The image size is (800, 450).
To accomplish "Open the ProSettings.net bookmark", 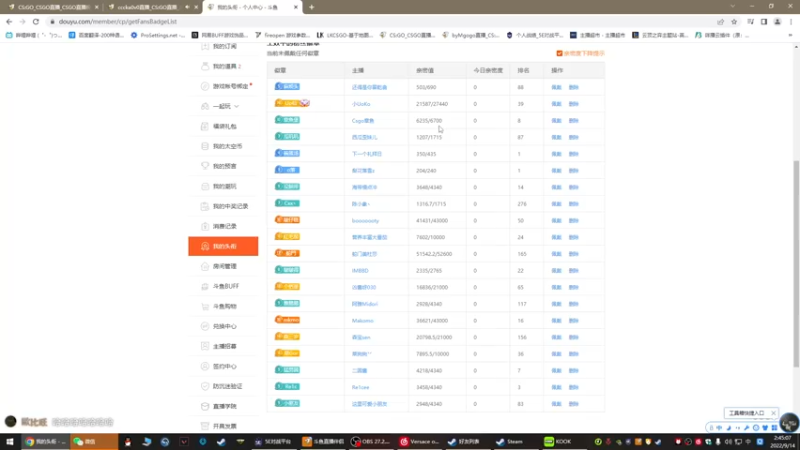I will 158,35.
